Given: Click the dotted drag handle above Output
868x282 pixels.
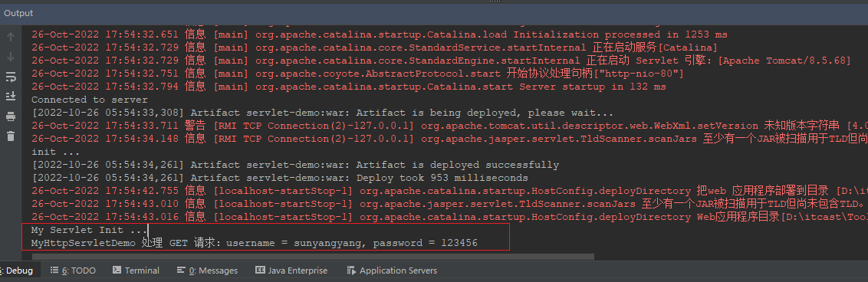Looking at the screenshot, I should (x=495, y=2).
